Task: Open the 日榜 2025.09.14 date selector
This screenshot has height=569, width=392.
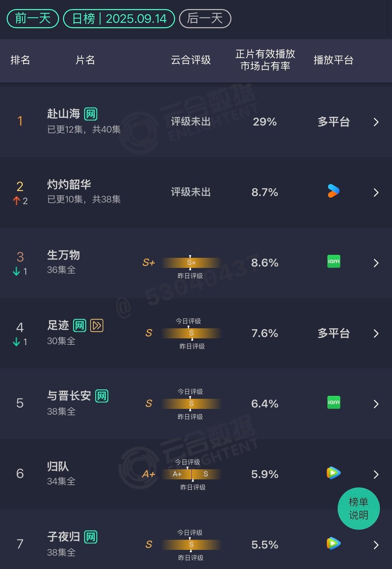Action: point(119,18)
